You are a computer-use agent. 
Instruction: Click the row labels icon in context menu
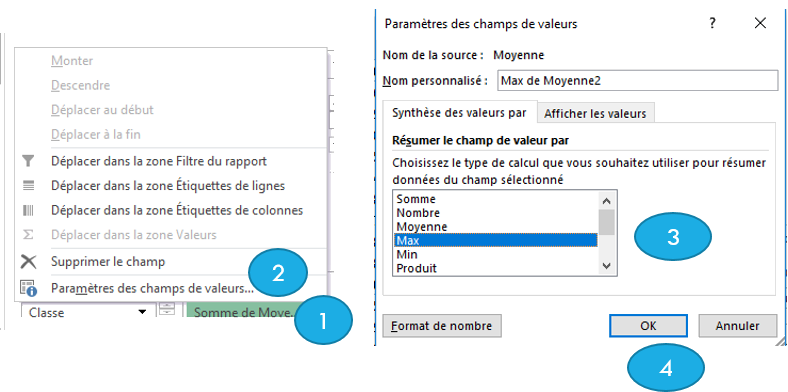coord(29,185)
